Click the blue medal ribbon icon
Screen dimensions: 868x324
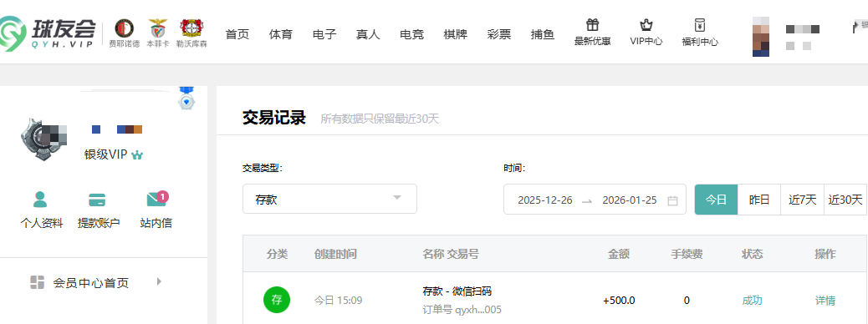click(x=187, y=98)
